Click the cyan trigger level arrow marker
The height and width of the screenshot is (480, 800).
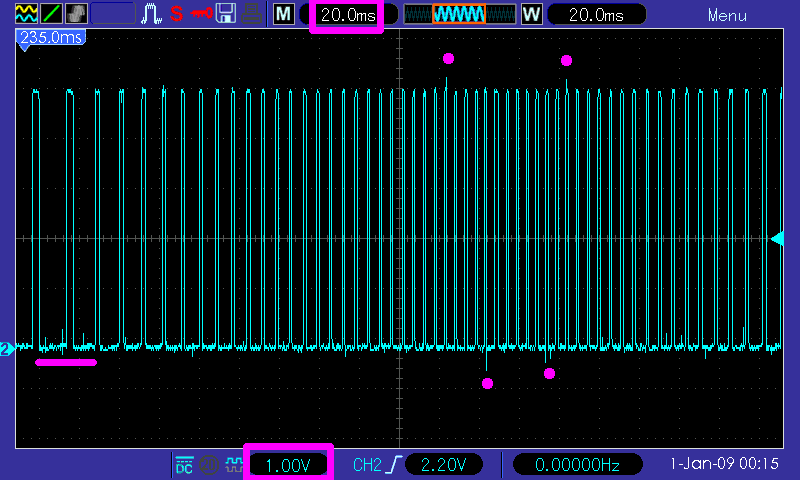[777, 239]
